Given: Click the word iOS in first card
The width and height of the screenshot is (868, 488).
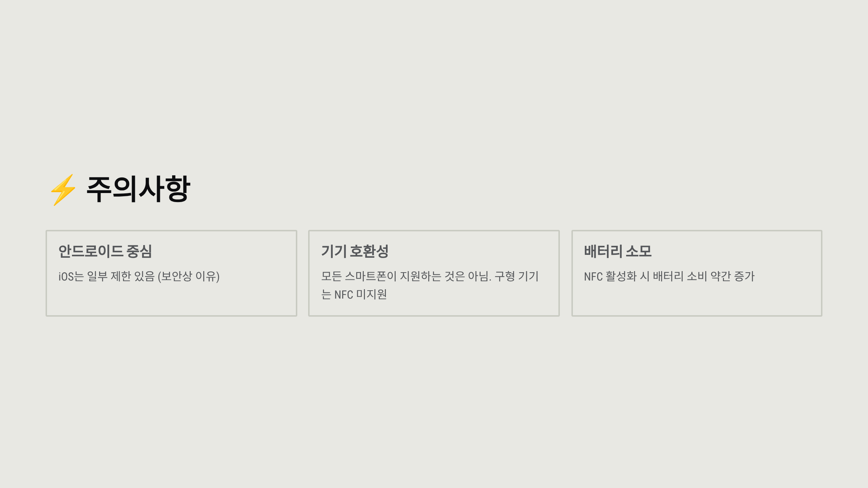Looking at the screenshot, I should [x=66, y=277].
